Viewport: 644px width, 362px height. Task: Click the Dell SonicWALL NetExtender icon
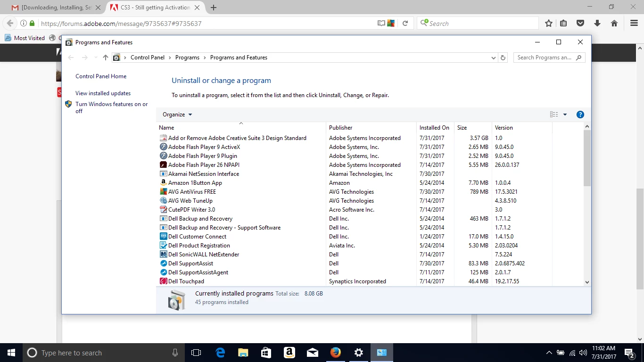[x=163, y=255]
